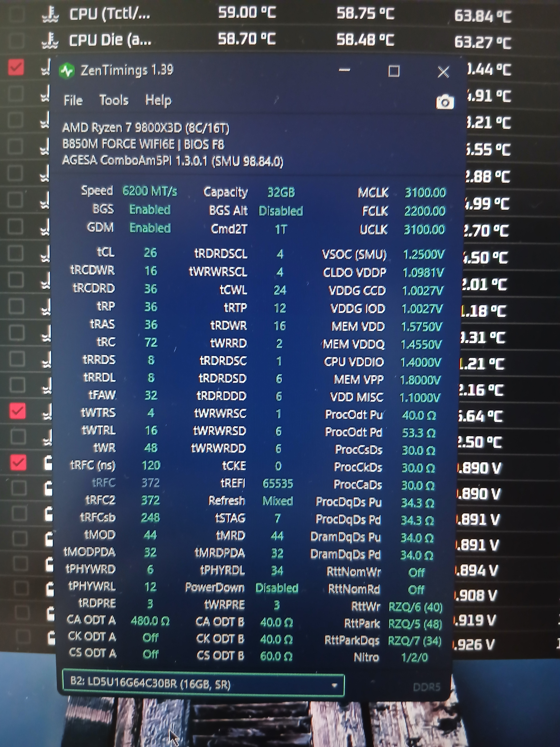Click the 58.75 °C reading in the sensor list

pyautogui.click(x=365, y=14)
